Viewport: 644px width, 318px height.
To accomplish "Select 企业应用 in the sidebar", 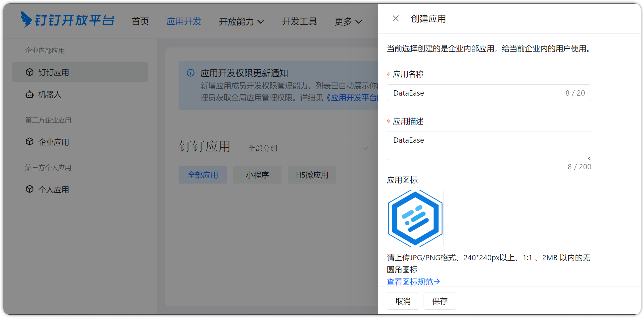I will point(80,142).
